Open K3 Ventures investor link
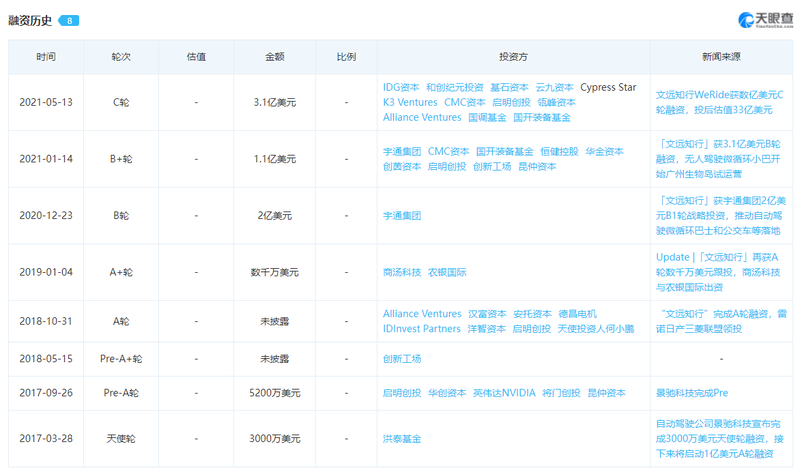Image resolution: width=800 pixels, height=470 pixels. [x=410, y=102]
